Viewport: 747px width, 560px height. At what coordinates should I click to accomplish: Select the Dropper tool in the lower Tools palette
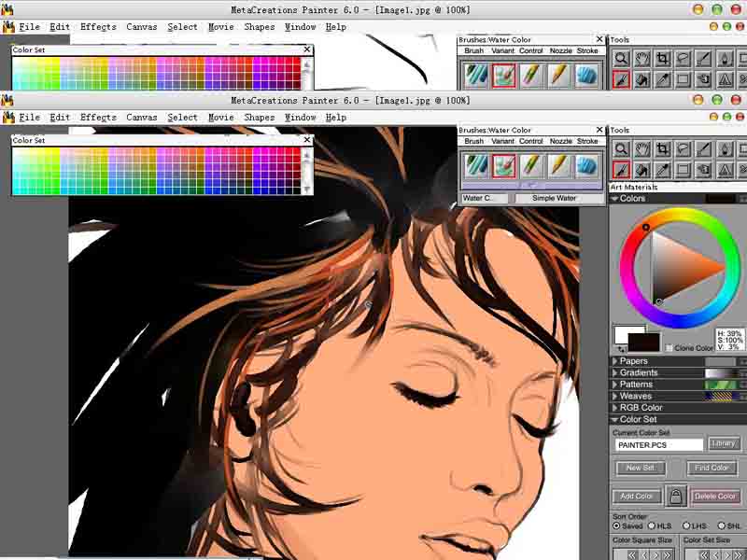click(x=662, y=170)
